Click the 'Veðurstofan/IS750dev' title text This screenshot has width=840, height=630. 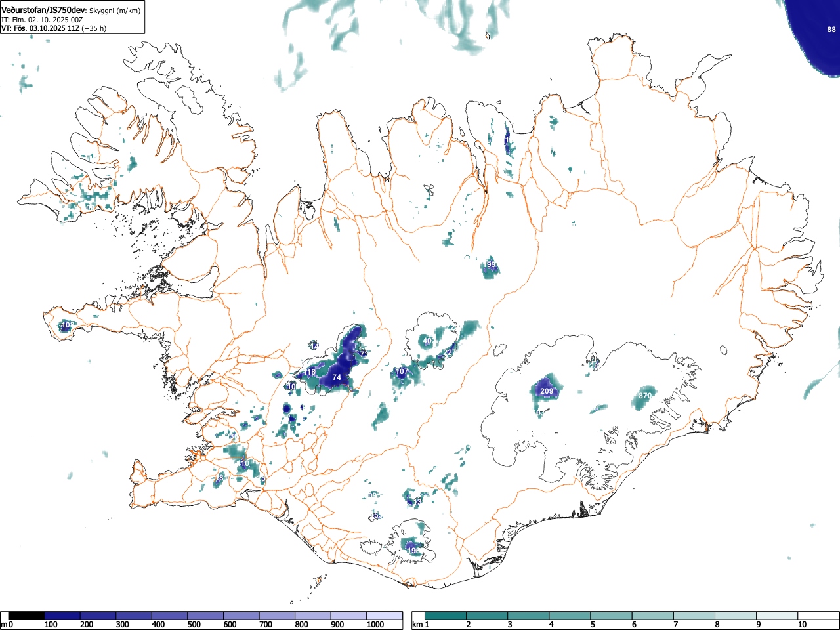(x=43, y=10)
